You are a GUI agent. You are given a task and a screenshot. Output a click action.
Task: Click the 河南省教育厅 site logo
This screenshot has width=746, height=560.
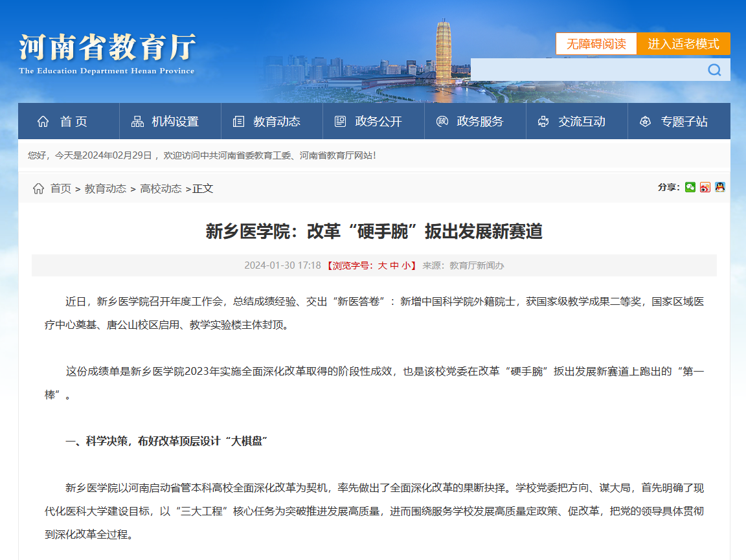click(x=107, y=52)
